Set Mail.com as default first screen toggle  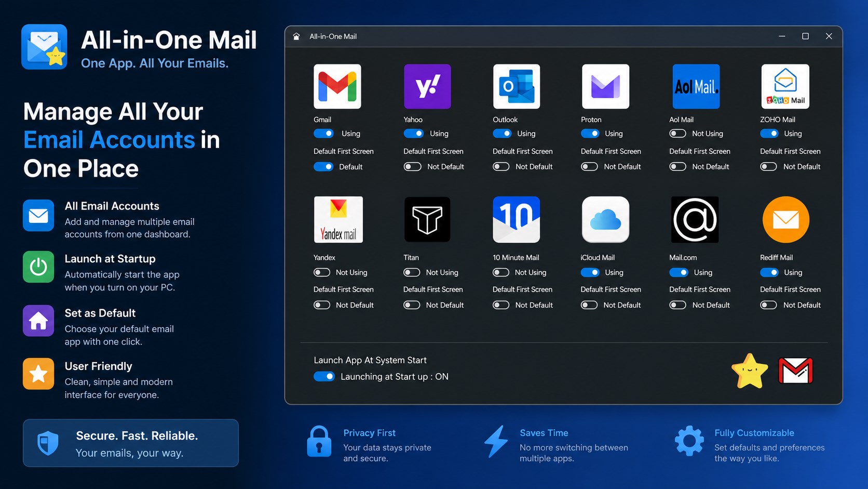point(677,305)
